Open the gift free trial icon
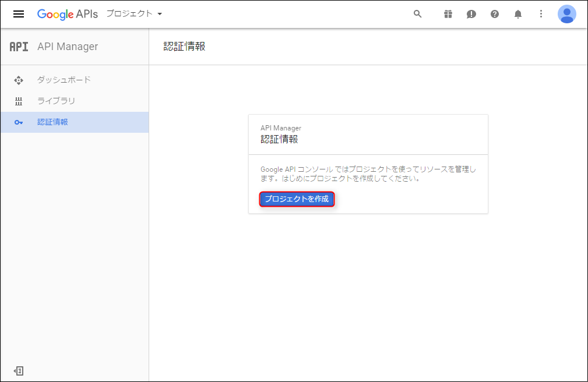The image size is (588, 382). point(448,14)
